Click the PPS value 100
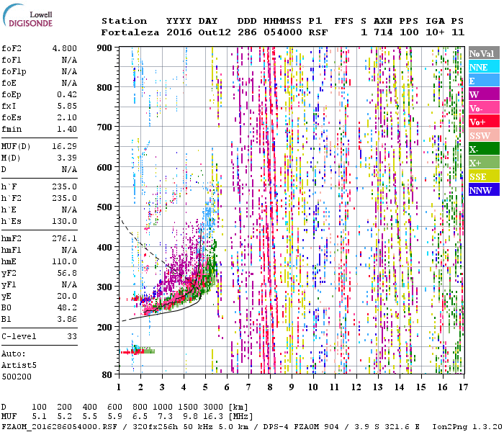 point(409,32)
